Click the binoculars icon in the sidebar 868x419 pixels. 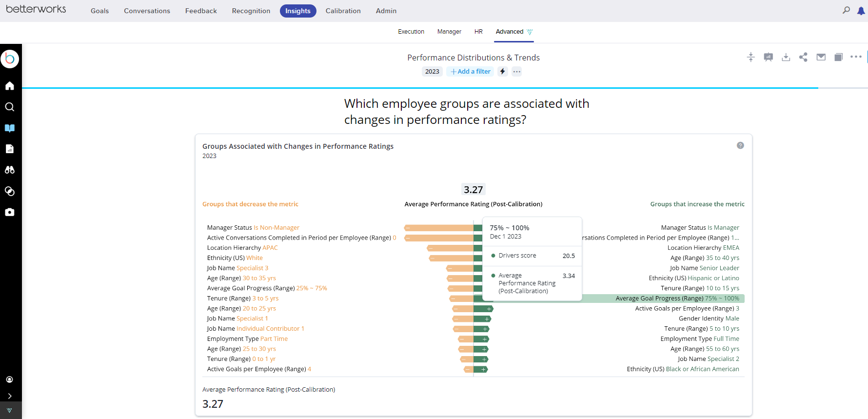10,170
